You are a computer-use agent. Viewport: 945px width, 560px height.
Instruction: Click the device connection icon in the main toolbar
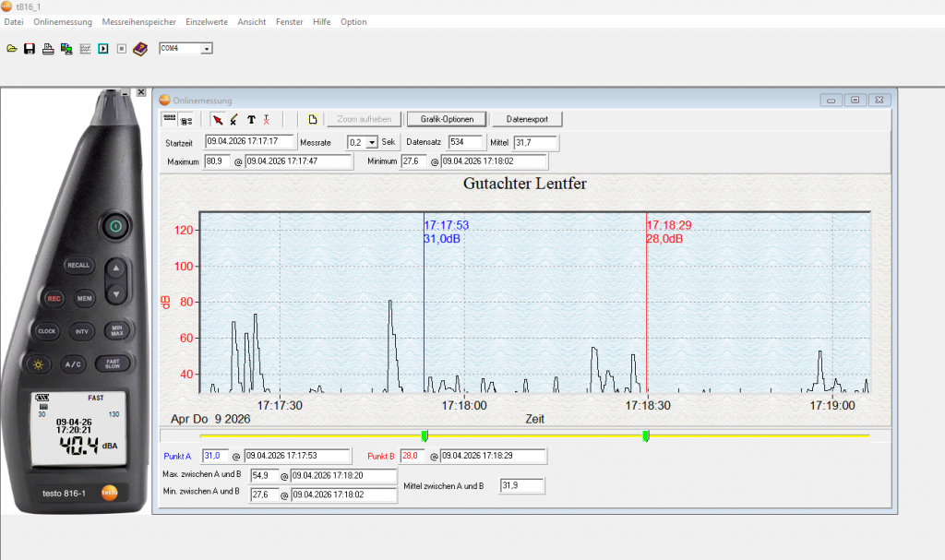coord(66,49)
